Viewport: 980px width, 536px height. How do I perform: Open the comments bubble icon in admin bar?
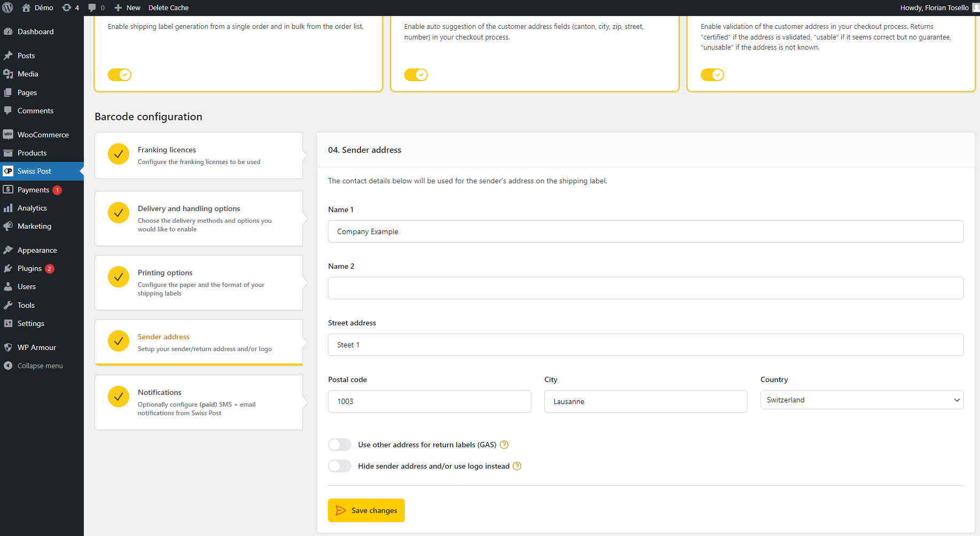pyautogui.click(x=93, y=7)
